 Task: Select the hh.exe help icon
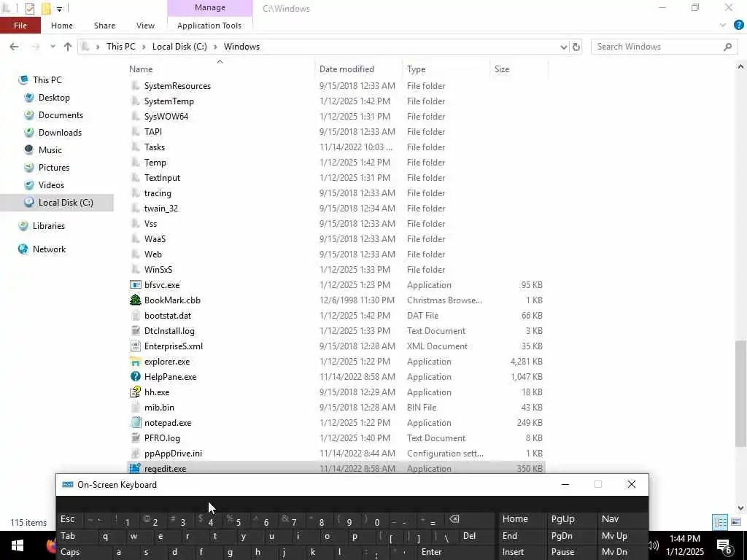tap(135, 392)
